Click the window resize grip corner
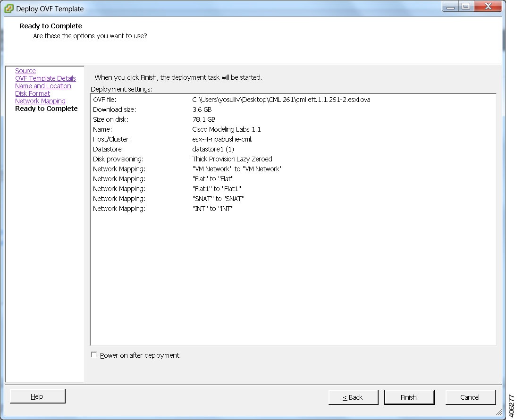523x420 pixels. click(x=498, y=412)
